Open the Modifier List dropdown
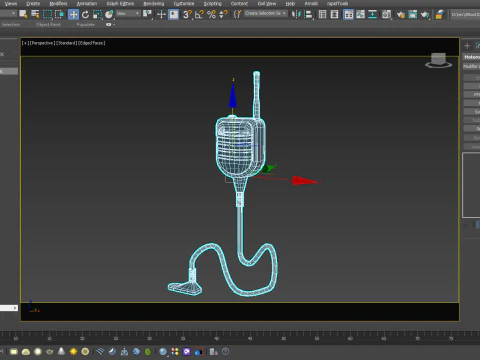Screen dimensions: 480x360 pos(471,66)
